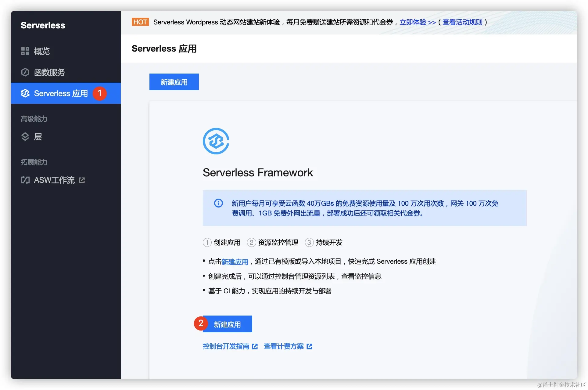Click external link icon after 控制台开发指南
The height and width of the screenshot is (390, 588).
point(255,347)
